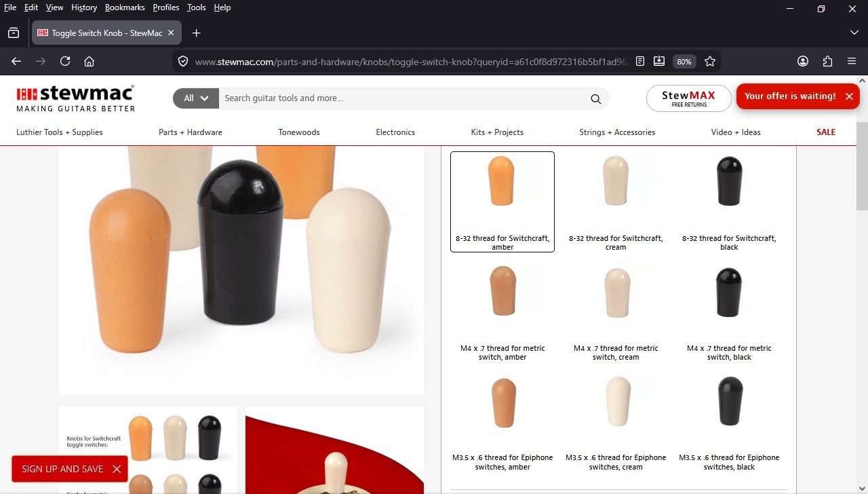This screenshot has height=494, width=868.
Task: Open the Bookmarks menu
Action: coord(125,7)
